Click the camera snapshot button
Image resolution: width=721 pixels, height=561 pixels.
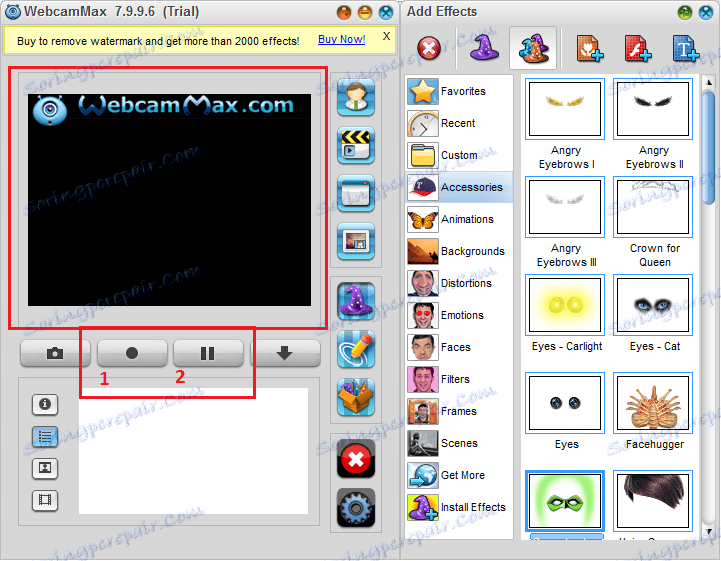[x=55, y=353]
